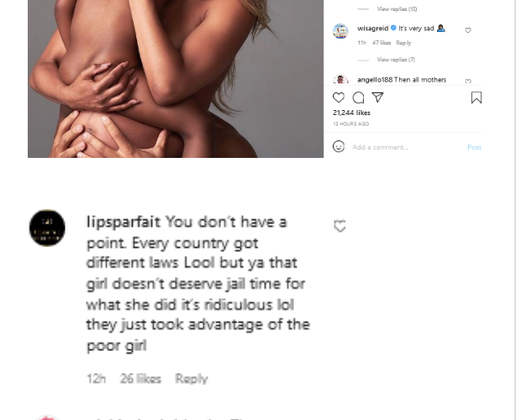Screen dimensions: 516x420
Task: Like angello188's comment with its heart
Action: tap(468, 81)
